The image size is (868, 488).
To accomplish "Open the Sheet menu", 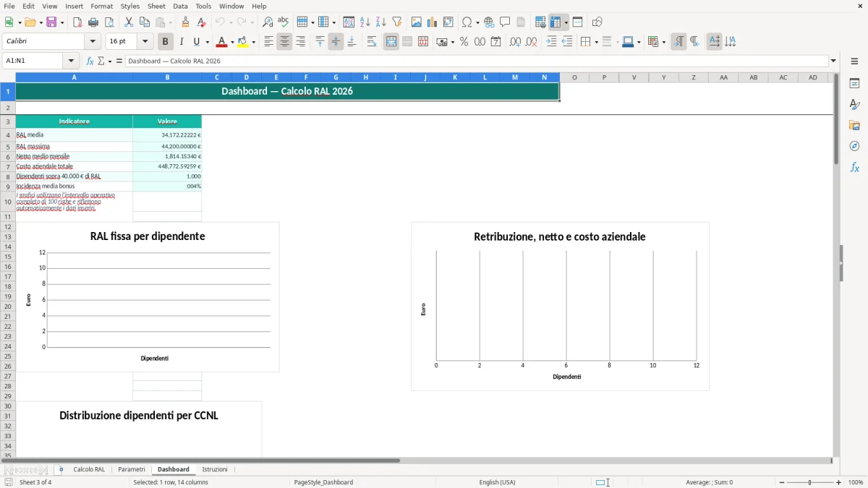I will point(156,6).
